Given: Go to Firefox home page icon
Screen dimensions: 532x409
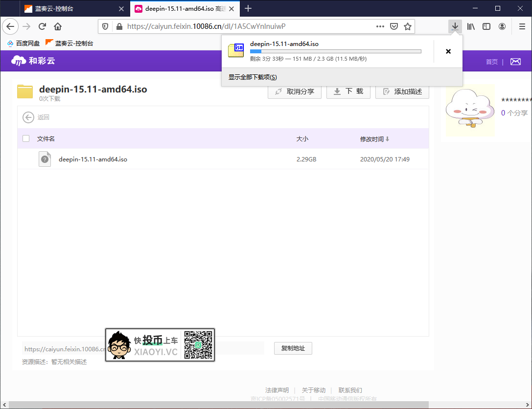Looking at the screenshot, I should [x=58, y=26].
